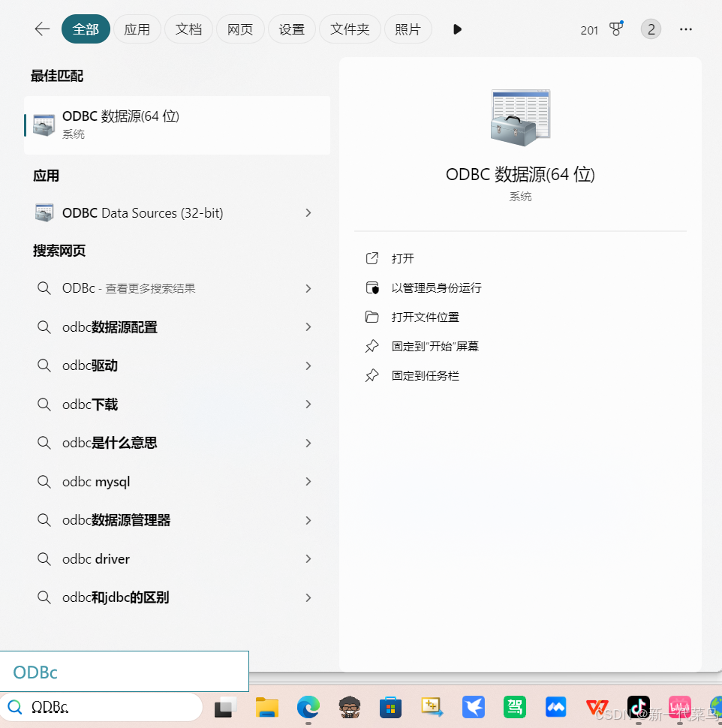This screenshot has width=722, height=728.
Task: Open the green 驾 app from the taskbar
Action: [514, 706]
